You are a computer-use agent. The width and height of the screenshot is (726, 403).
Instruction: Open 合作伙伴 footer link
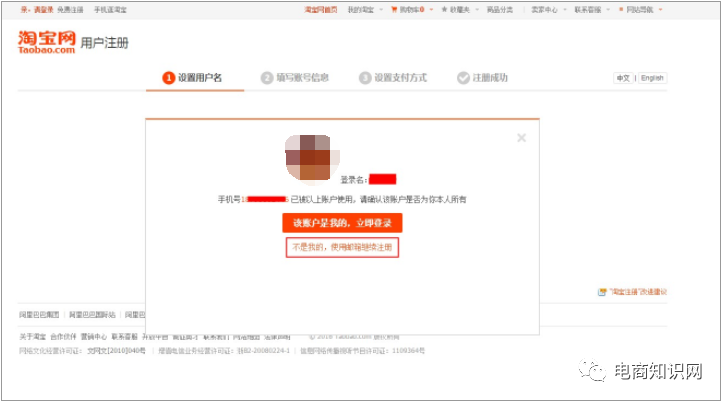coord(63,337)
